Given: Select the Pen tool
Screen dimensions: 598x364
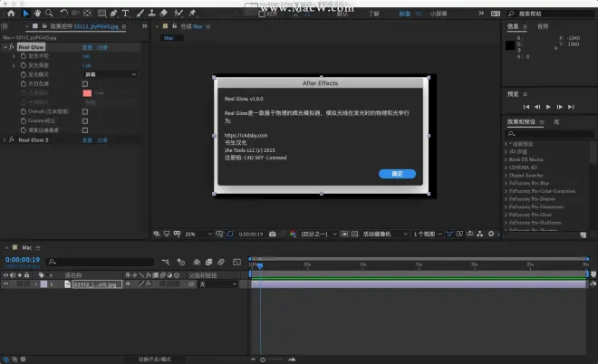Looking at the screenshot, I should pos(113,14).
